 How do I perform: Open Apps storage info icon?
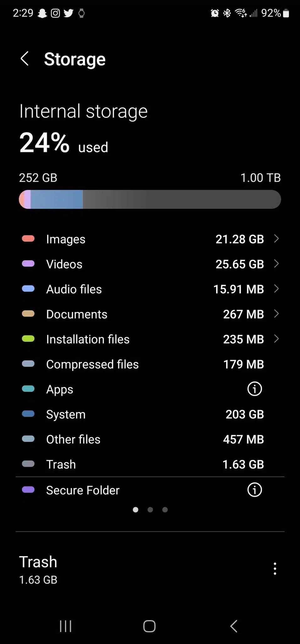254,389
